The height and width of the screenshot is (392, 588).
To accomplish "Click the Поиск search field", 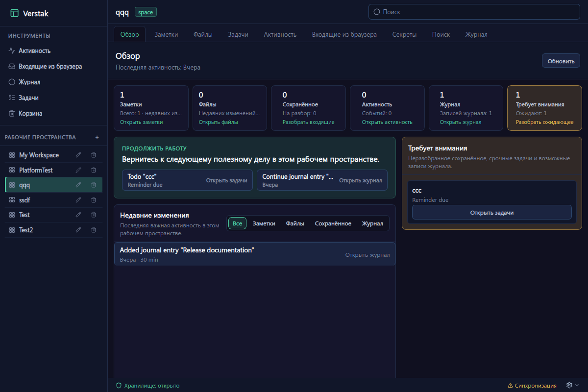I will (x=474, y=12).
